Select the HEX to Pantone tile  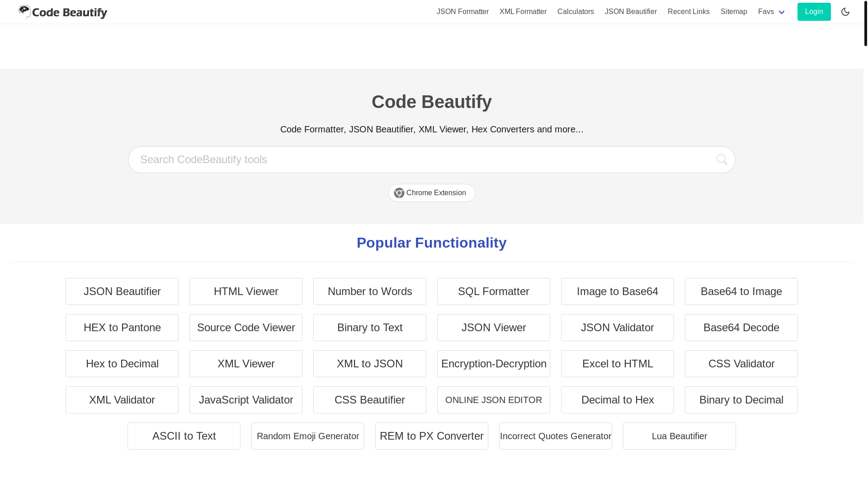click(122, 328)
